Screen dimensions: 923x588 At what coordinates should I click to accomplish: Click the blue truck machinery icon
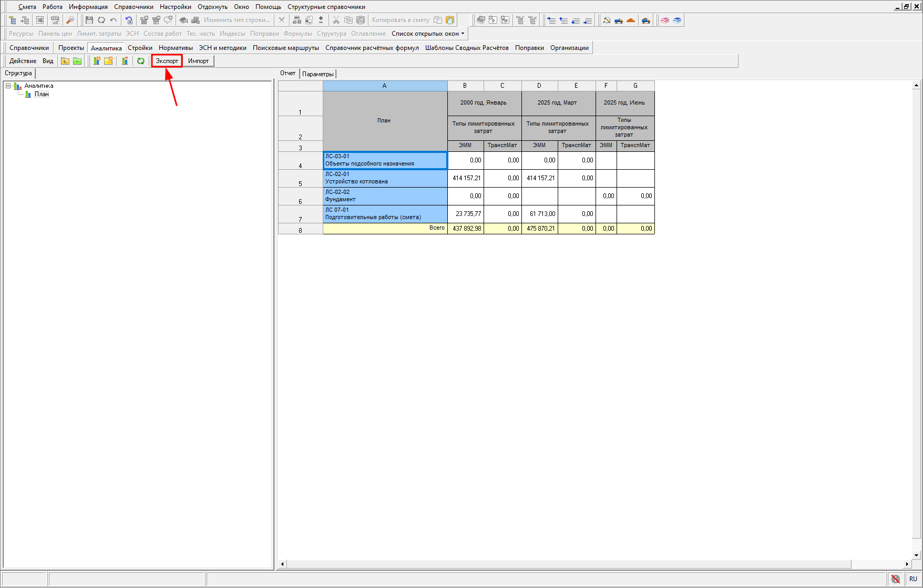click(x=619, y=20)
